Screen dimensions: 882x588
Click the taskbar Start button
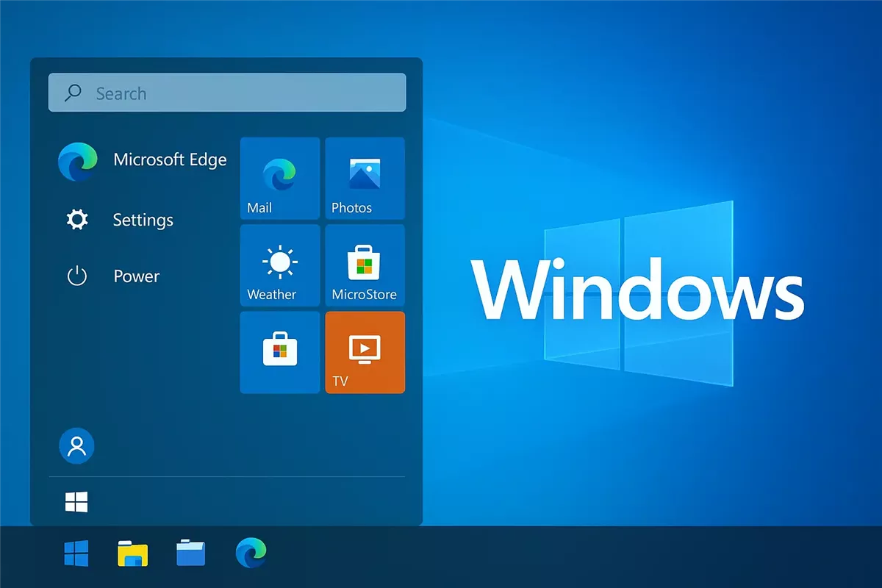click(76, 553)
